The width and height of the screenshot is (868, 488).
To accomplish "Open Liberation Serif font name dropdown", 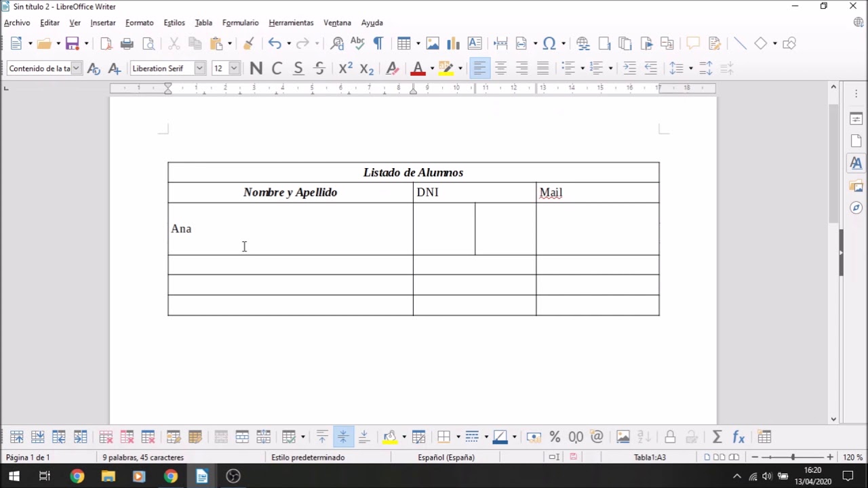I will coord(199,68).
